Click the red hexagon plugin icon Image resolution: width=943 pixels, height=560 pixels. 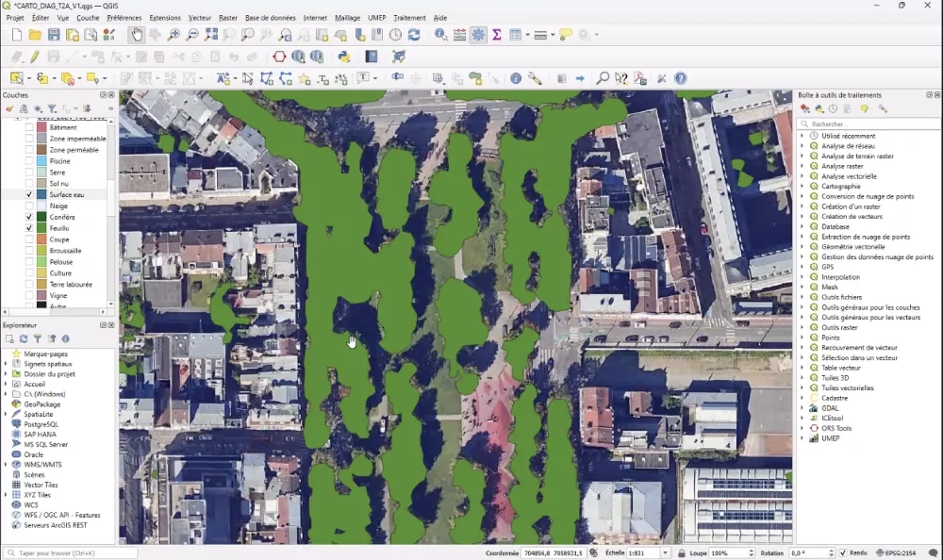(279, 57)
